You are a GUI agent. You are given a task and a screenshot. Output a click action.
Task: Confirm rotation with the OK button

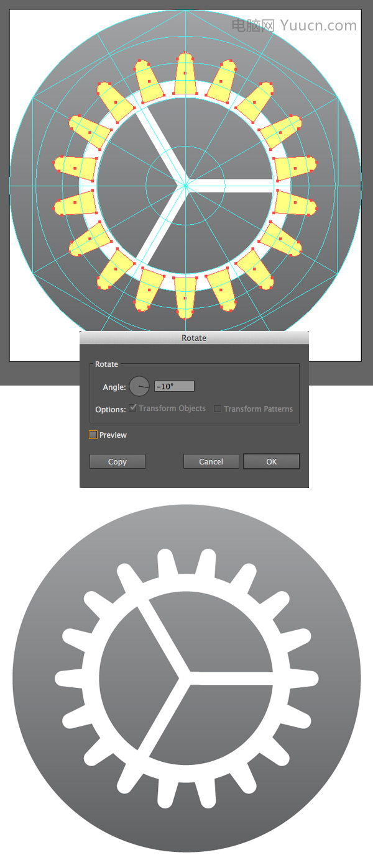(x=272, y=461)
